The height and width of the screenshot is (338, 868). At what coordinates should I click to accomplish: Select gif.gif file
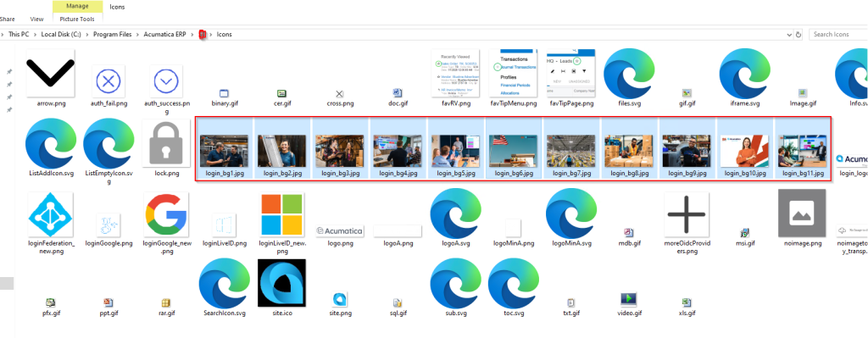pyautogui.click(x=687, y=93)
